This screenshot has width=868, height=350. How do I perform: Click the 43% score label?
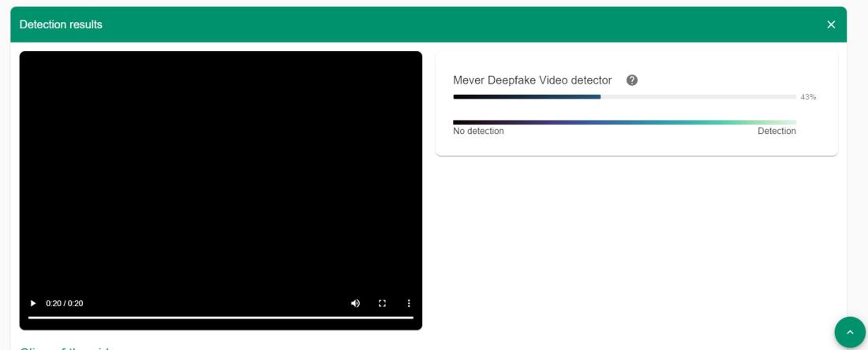[808, 97]
